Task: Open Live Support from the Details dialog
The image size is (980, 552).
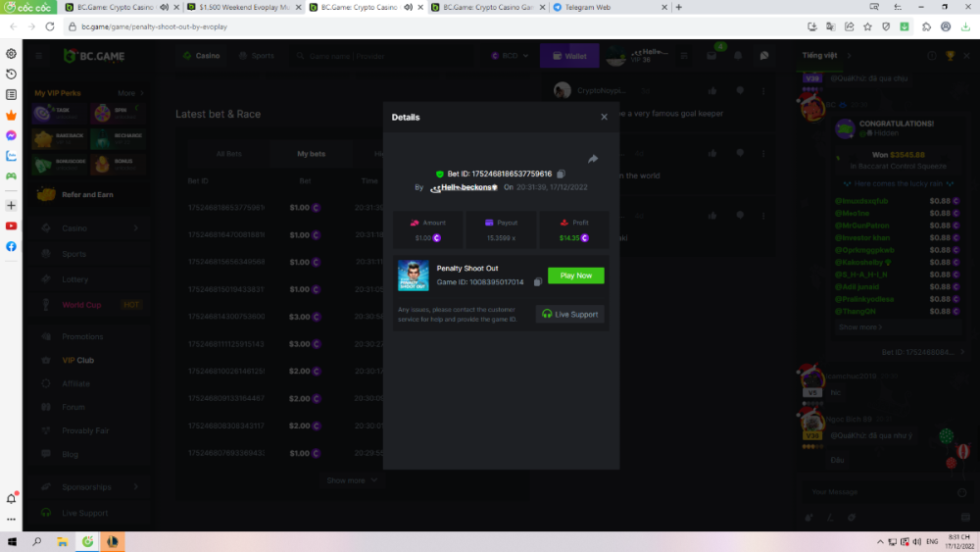Action: click(570, 314)
